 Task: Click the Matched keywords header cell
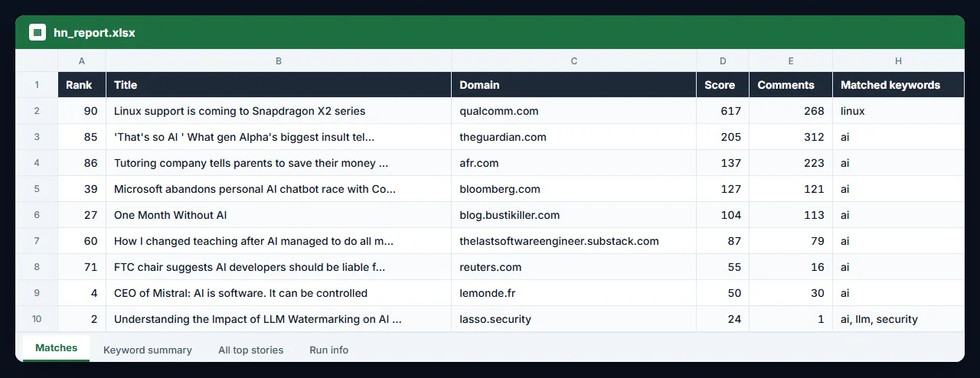(898, 85)
